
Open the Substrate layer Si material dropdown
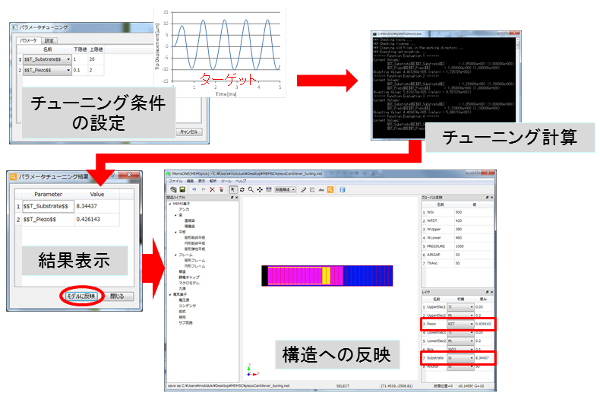pos(461,358)
